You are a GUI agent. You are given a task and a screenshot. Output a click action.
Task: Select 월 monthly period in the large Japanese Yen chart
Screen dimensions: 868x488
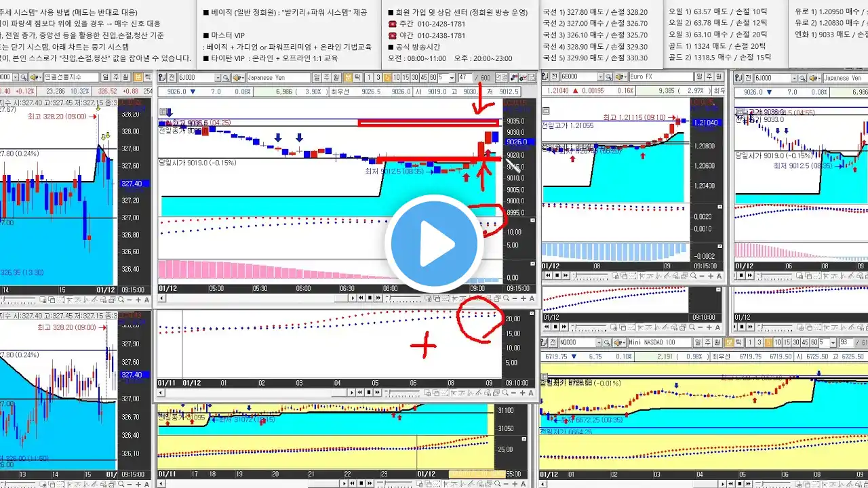pos(336,78)
